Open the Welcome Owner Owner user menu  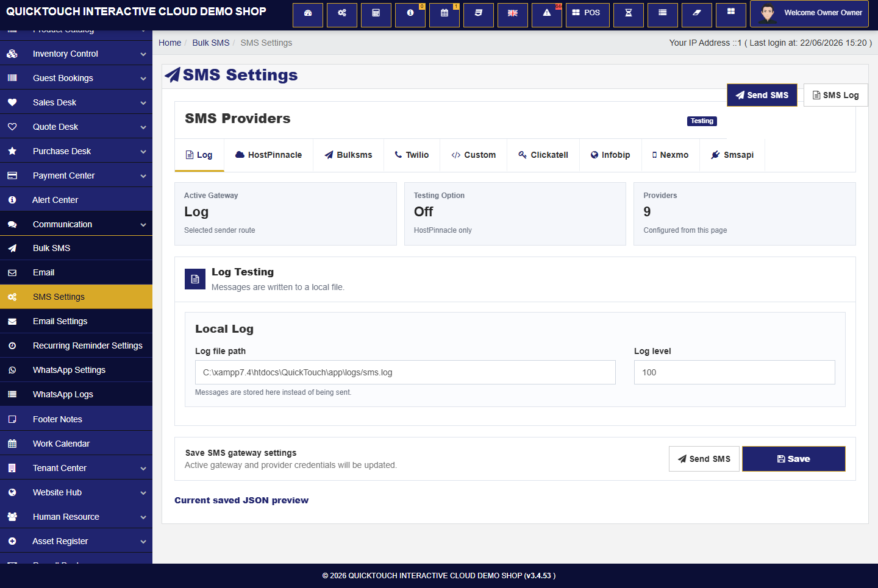point(810,13)
